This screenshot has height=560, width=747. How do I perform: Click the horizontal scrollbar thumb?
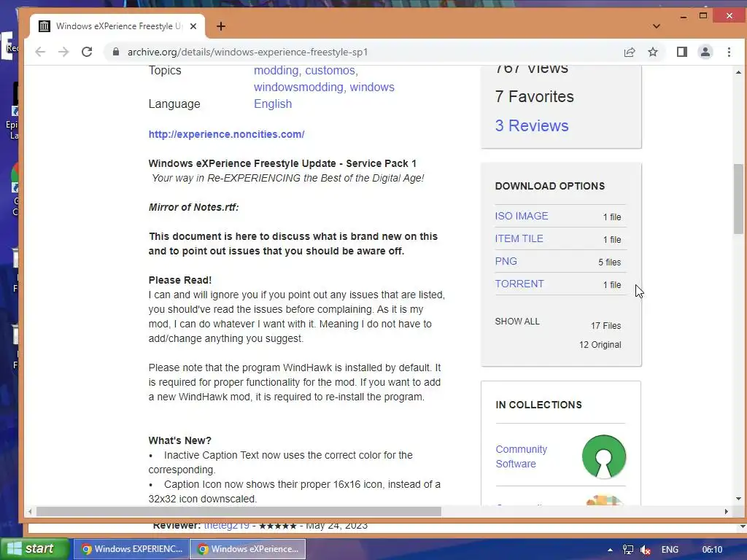(239, 511)
